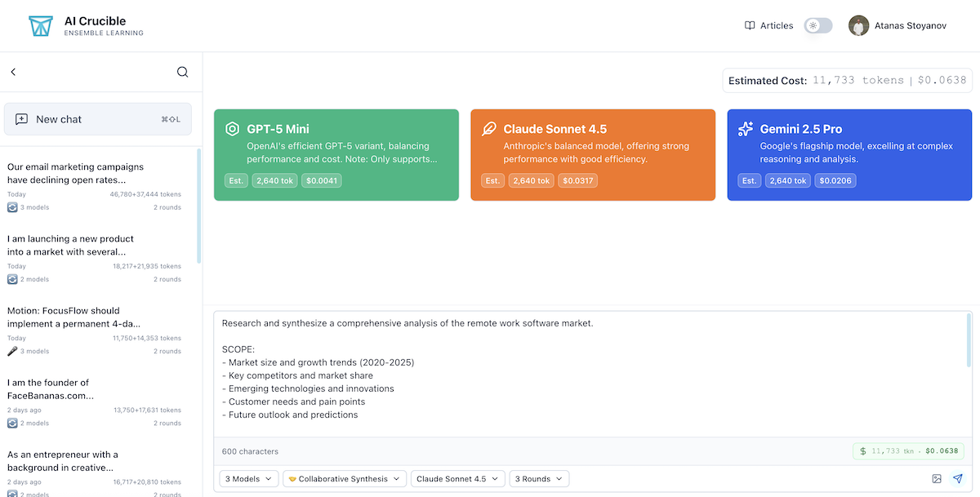Click the AI Crucible logo icon
Image resolution: width=980 pixels, height=497 pixels.
(40, 26)
